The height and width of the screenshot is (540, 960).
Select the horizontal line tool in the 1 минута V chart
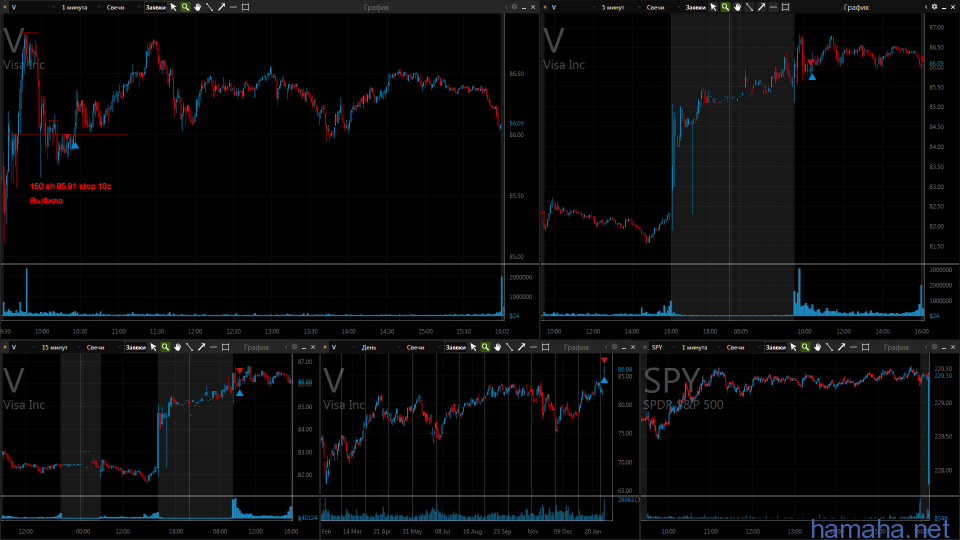pyautogui.click(x=233, y=7)
